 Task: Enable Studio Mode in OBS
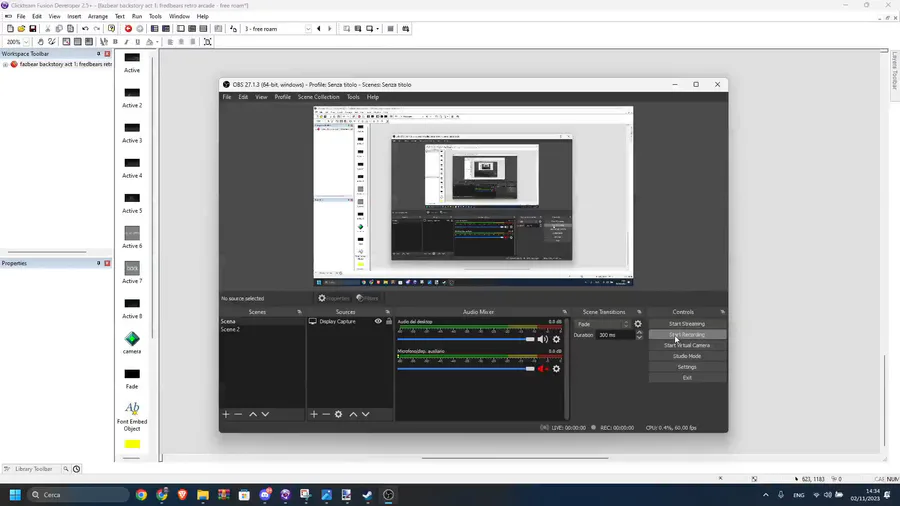point(687,356)
